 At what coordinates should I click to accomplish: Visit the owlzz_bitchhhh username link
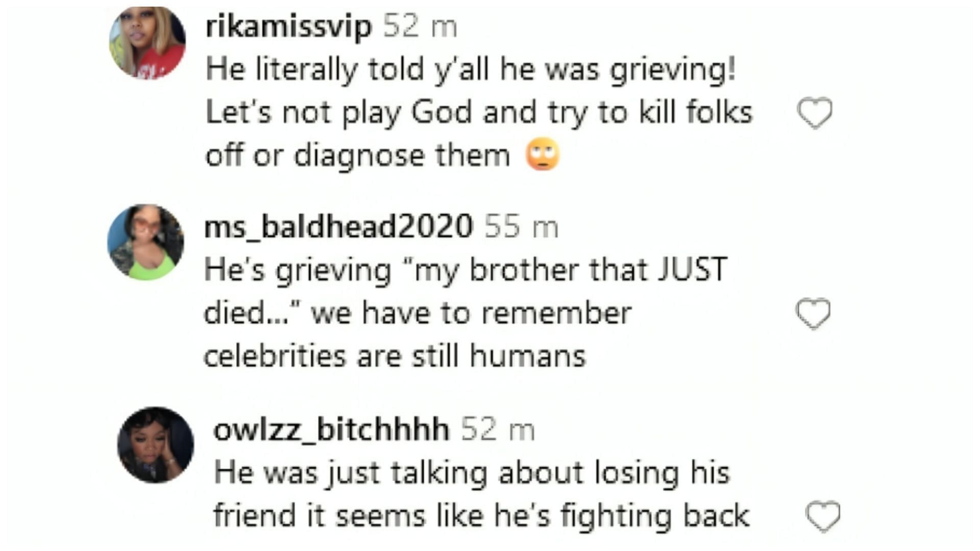coord(331,429)
